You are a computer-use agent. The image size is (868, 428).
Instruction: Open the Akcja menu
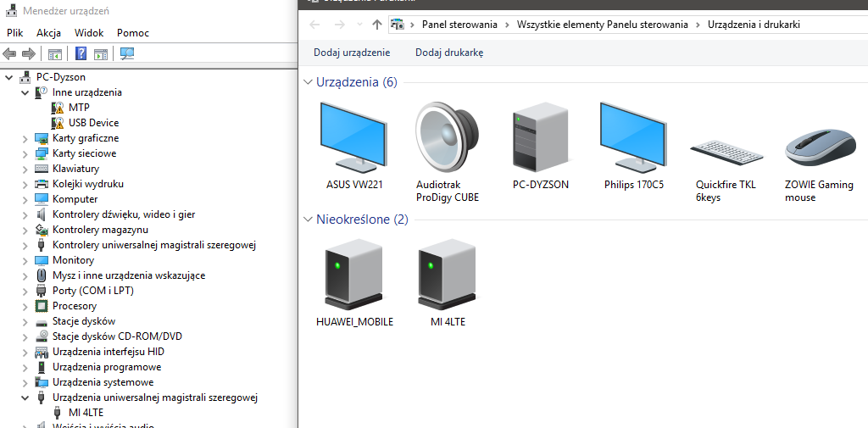(48, 33)
